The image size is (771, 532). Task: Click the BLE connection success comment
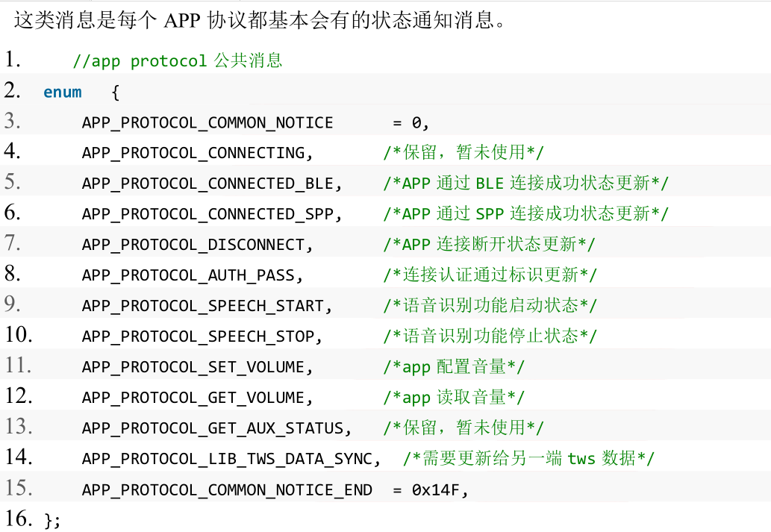(525, 184)
